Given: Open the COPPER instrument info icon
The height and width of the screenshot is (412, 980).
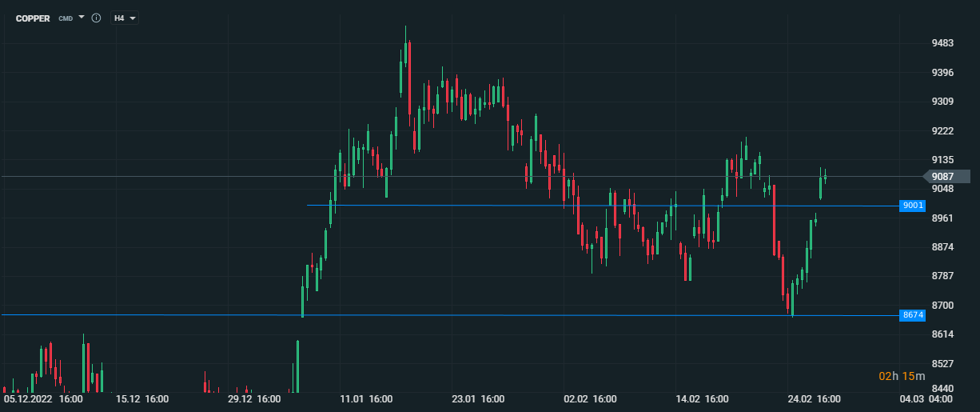Looking at the screenshot, I should click(96, 18).
